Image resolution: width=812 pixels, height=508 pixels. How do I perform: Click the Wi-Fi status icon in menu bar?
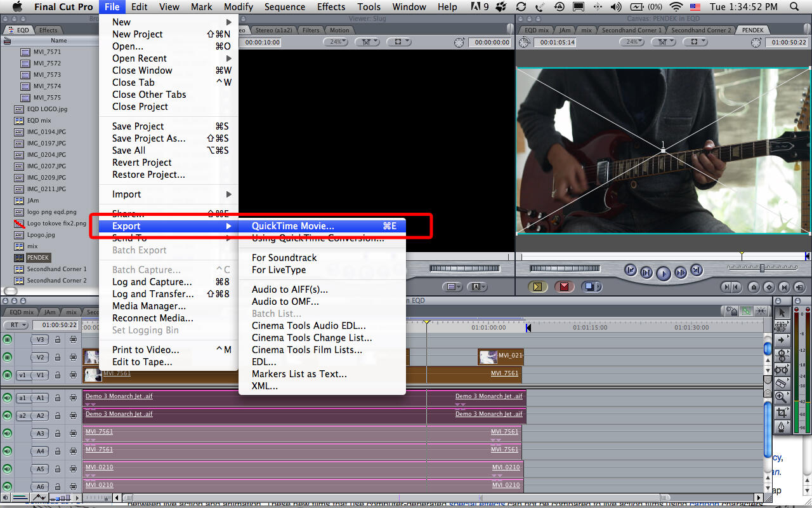coord(676,7)
